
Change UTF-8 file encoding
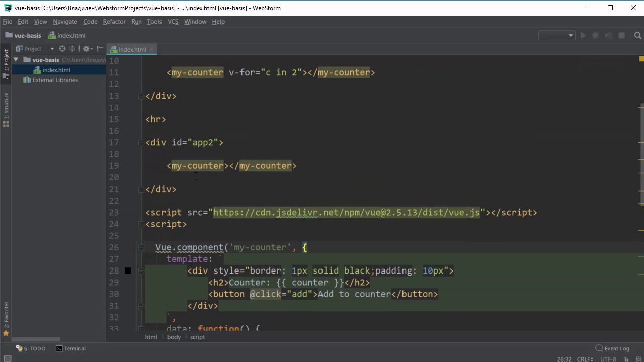point(609,359)
